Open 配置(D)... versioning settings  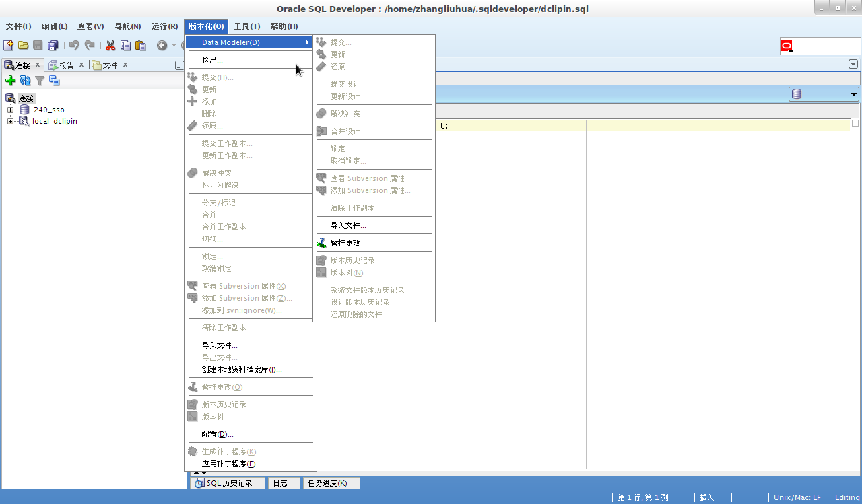tap(249, 434)
